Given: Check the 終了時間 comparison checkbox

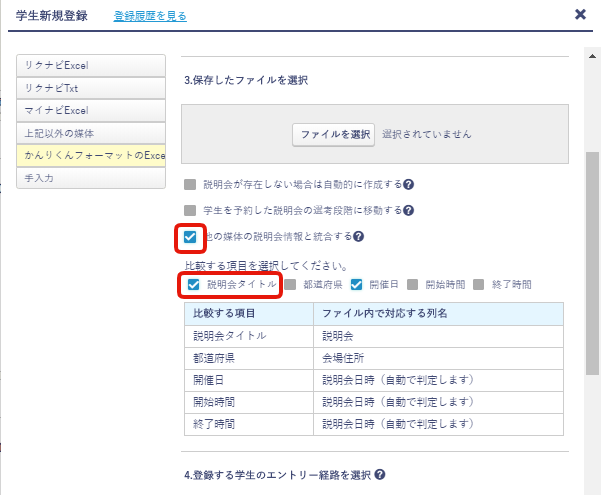Looking at the screenshot, I should 480,284.
